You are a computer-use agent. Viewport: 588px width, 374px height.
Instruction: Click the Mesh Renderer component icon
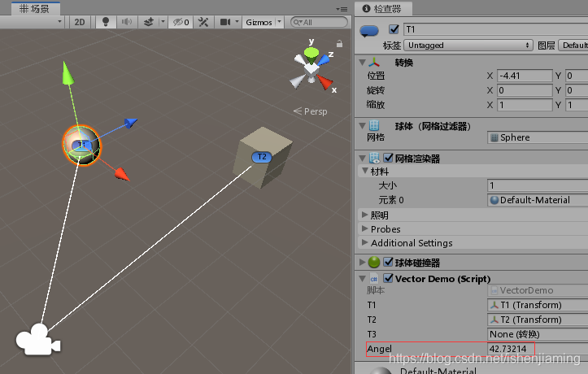pyautogui.click(x=374, y=158)
